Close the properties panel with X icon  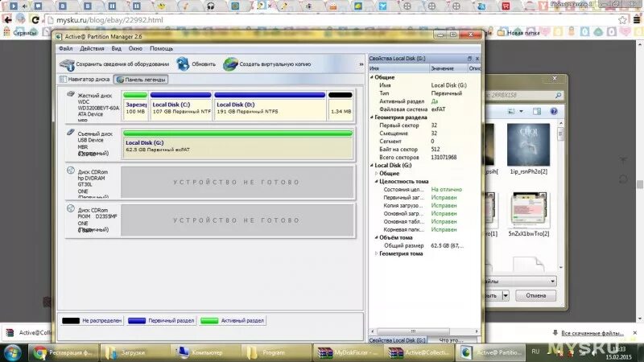click(x=477, y=59)
